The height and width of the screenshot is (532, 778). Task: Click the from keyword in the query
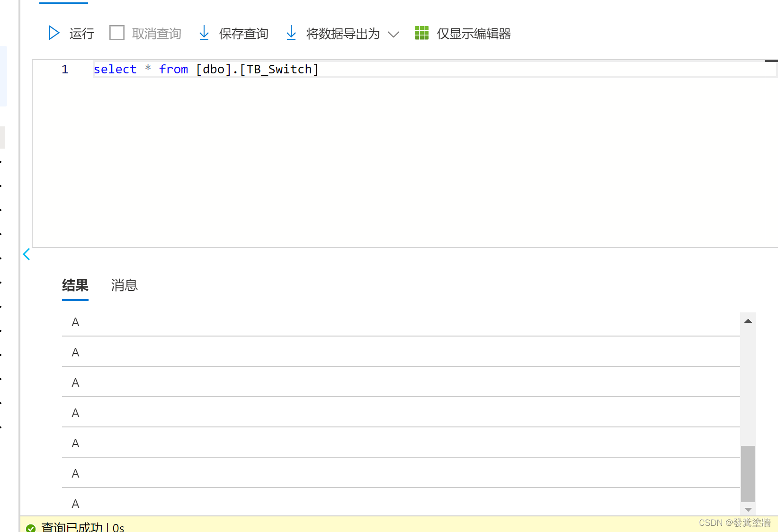click(x=173, y=70)
